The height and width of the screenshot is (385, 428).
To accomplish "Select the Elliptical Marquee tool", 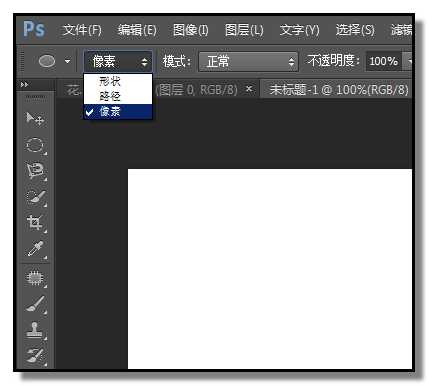I will coord(35,145).
